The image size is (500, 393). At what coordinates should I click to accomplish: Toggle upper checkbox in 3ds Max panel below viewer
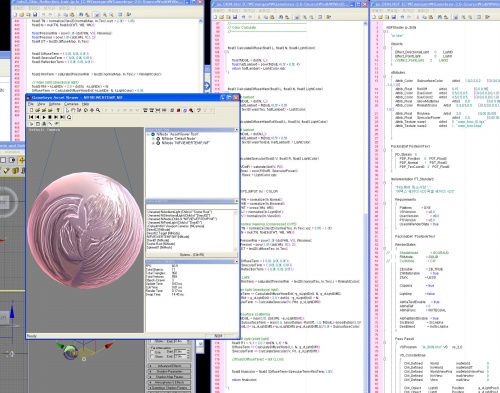point(153,352)
